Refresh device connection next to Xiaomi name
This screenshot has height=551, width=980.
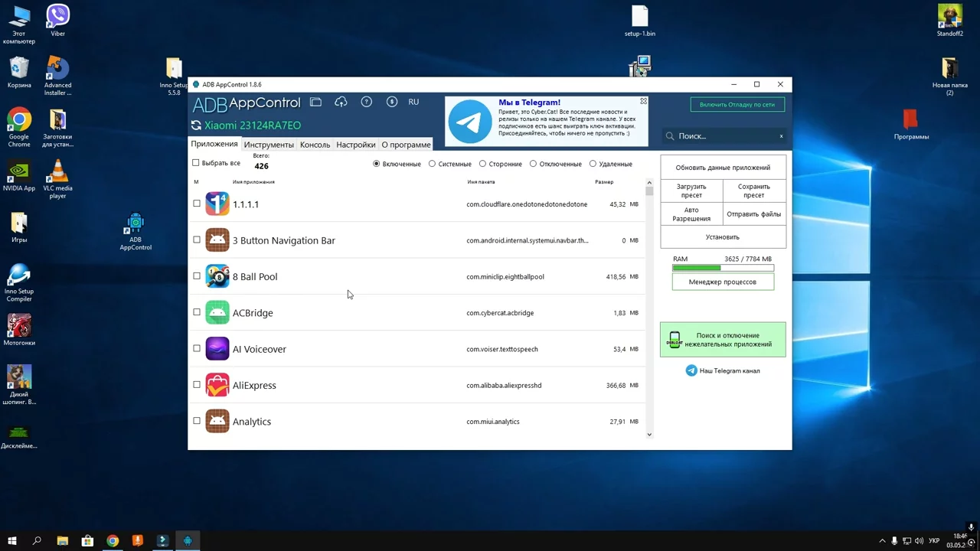click(x=196, y=126)
